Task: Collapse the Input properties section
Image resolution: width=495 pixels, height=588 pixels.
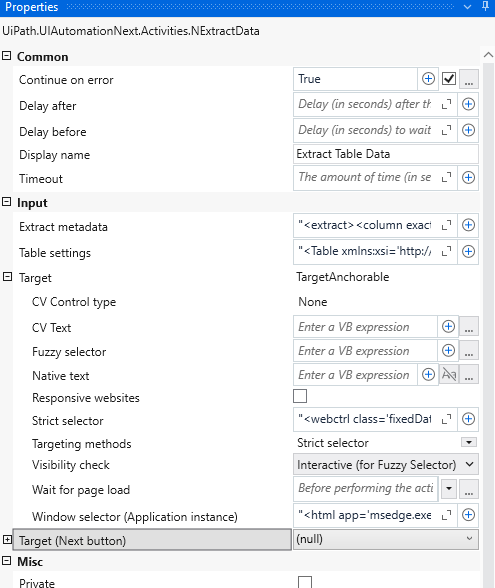Action: (x=6, y=202)
